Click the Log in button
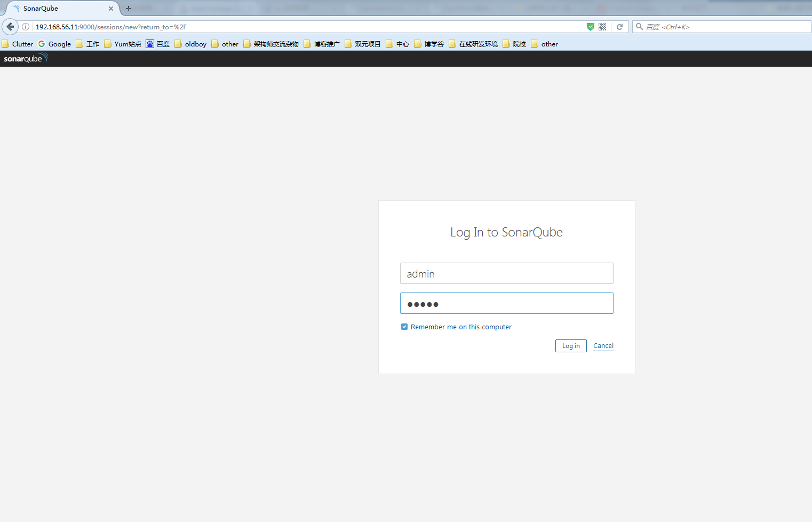Screen dimensions: 812x522 pyautogui.click(x=571, y=346)
